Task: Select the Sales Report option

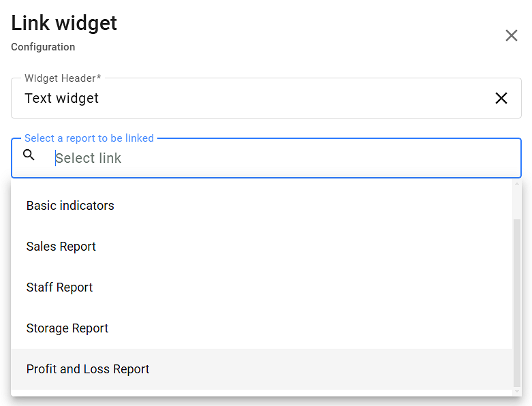Action: point(61,247)
